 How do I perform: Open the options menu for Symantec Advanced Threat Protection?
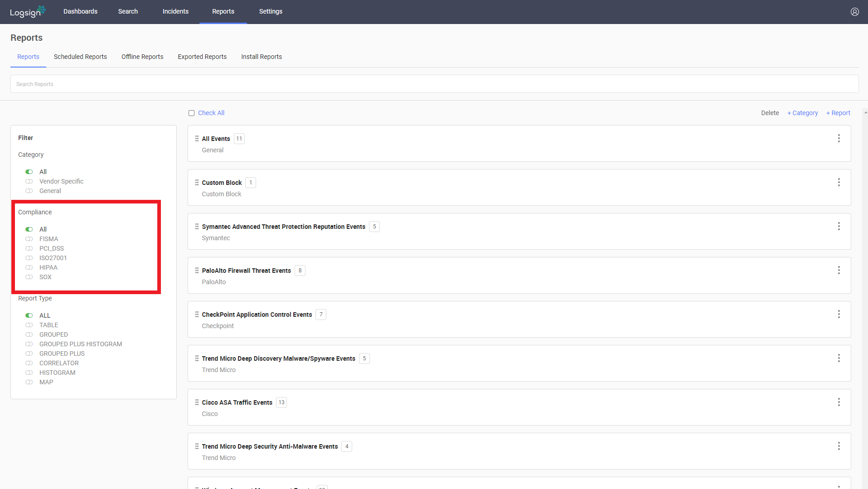pyautogui.click(x=839, y=226)
